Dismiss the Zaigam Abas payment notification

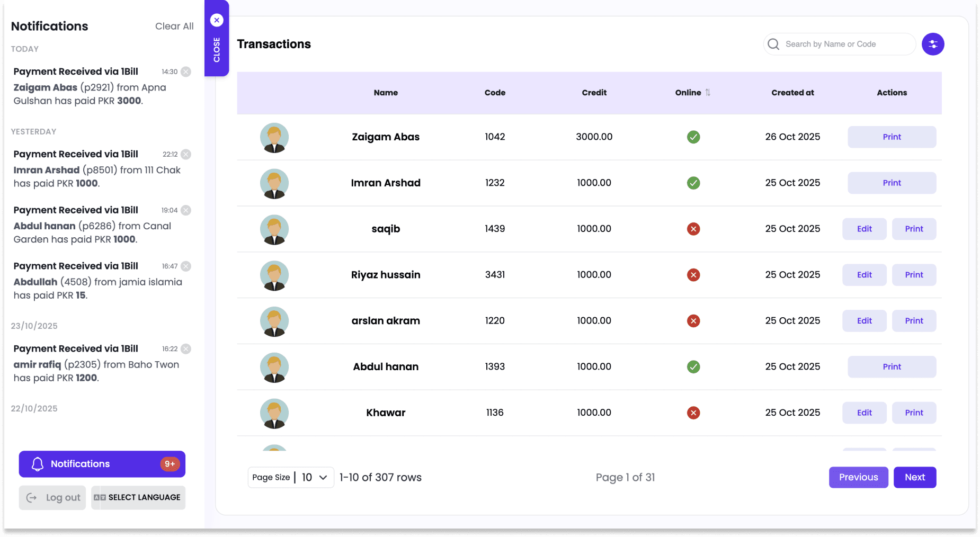[x=186, y=71]
